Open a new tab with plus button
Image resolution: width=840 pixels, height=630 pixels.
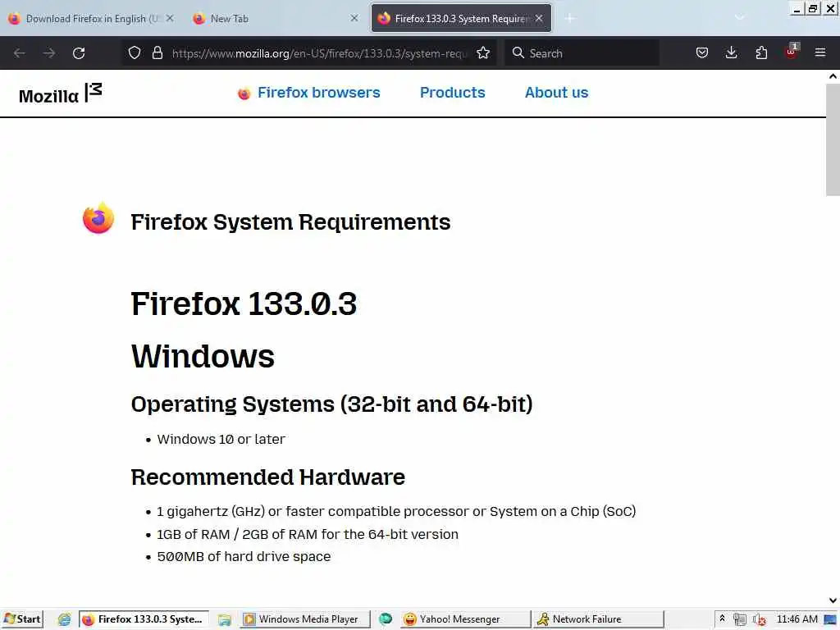(x=569, y=19)
